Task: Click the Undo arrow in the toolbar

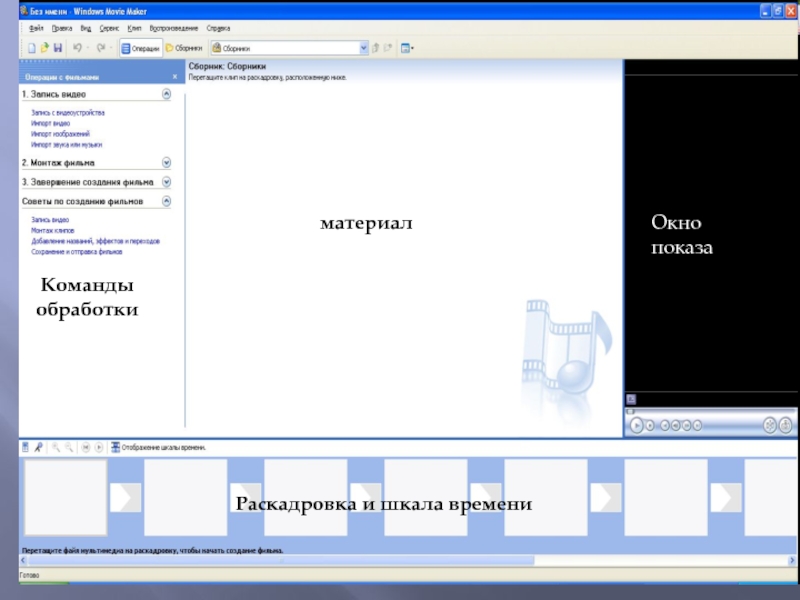Action: pos(77,47)
